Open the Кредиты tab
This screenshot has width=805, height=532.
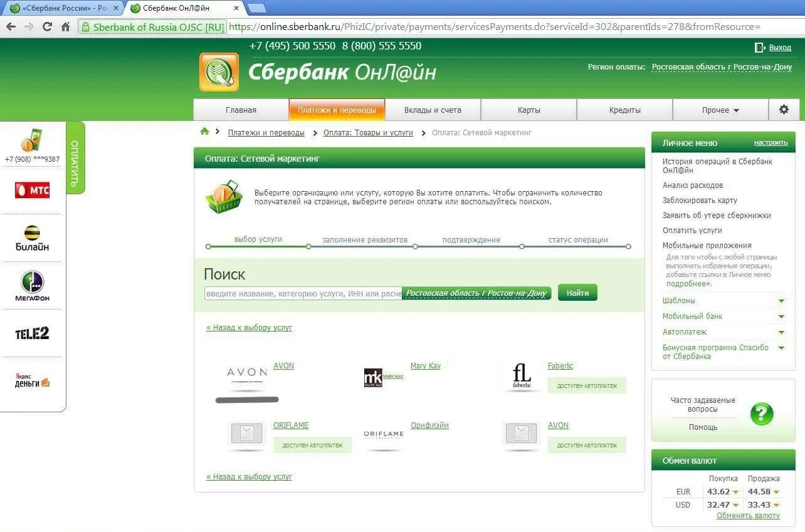tap(624, 110)
